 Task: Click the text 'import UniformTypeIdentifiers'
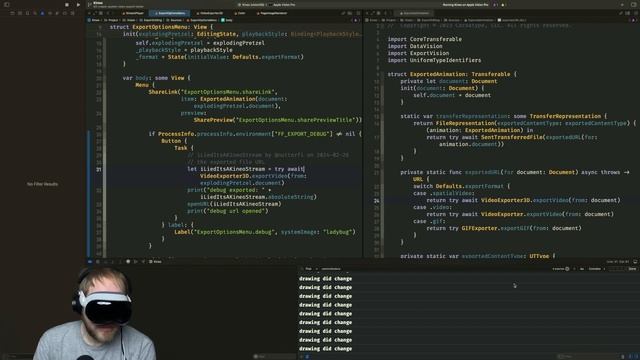[x=434, y=60]
